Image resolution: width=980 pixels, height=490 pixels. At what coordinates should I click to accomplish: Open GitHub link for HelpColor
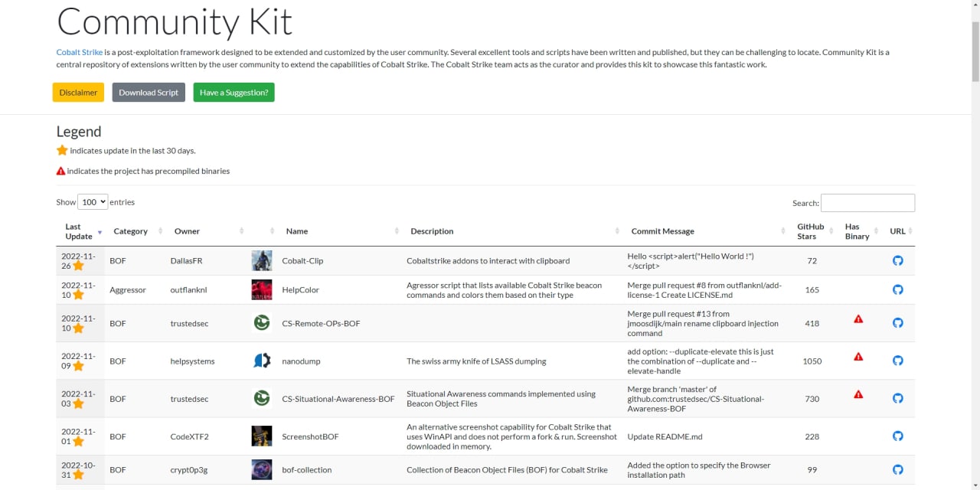click(x=897, y=290)
